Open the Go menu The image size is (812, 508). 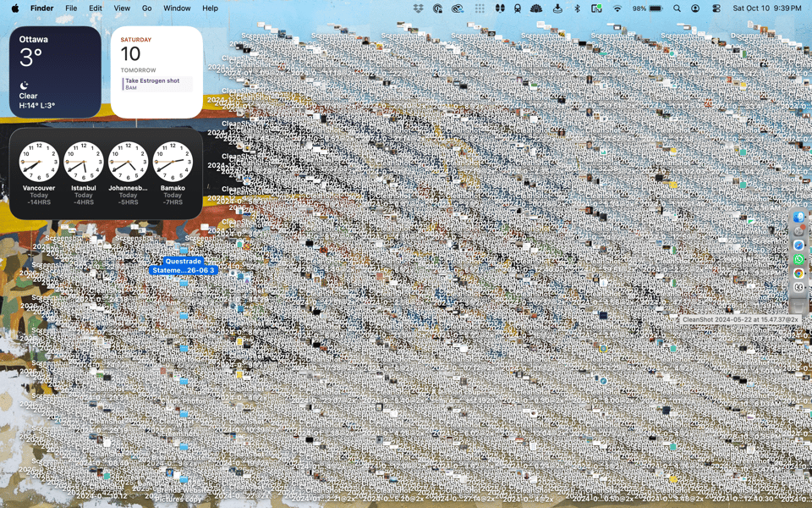pyautogui.click(x=146, y=8)
